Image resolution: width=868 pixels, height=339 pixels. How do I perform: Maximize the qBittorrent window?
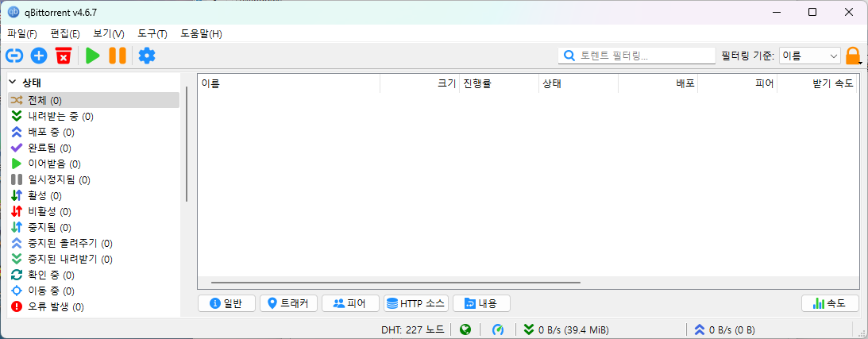(812, 12)
